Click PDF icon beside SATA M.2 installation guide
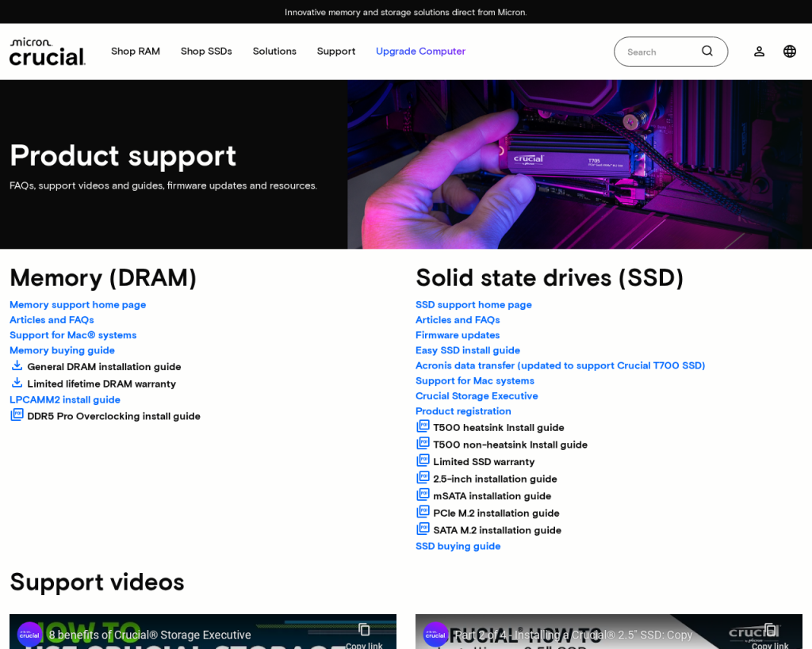 [423, 529]
